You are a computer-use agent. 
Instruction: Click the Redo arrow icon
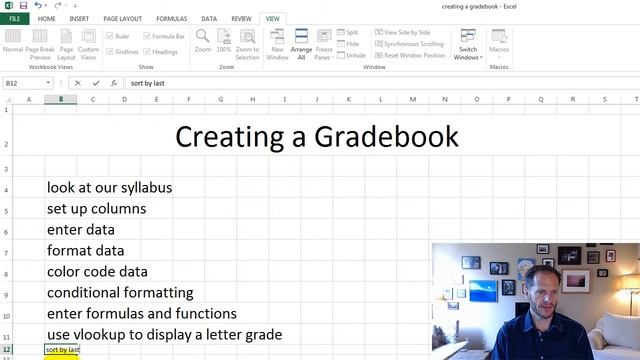[58, 5]
